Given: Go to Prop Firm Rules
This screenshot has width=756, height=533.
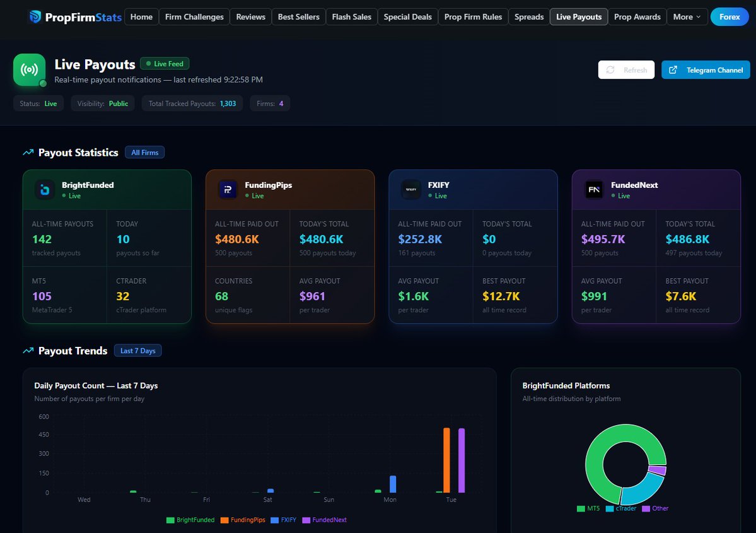Looking at the screenshot, I should click(x=473, y=17).
